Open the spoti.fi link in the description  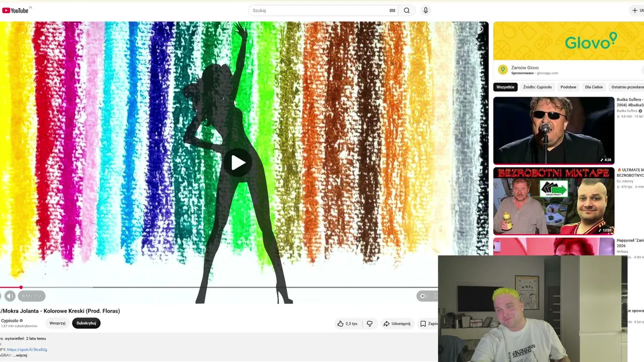(x=27, y=349)
